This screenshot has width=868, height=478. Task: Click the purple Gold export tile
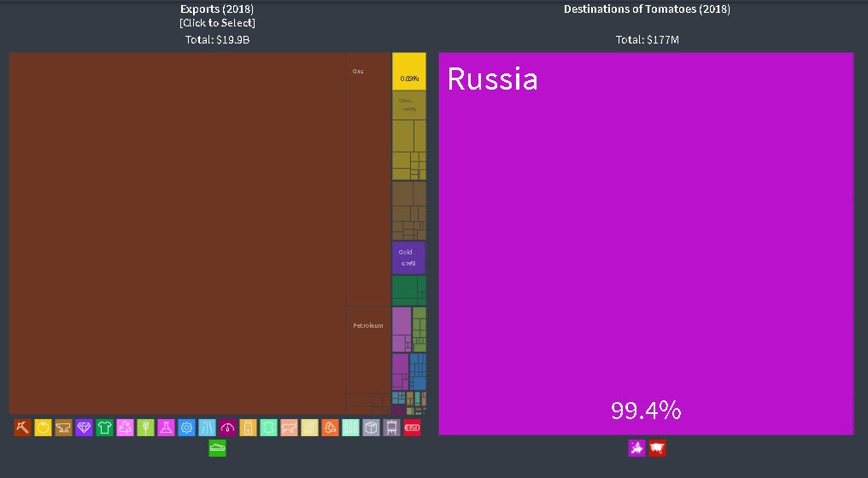(x=408, y=258)
